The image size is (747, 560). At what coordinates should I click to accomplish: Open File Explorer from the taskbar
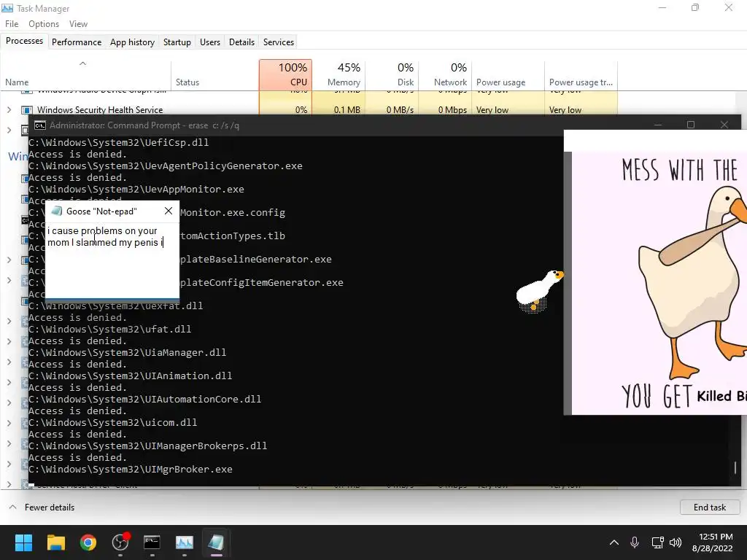point(55,542)
